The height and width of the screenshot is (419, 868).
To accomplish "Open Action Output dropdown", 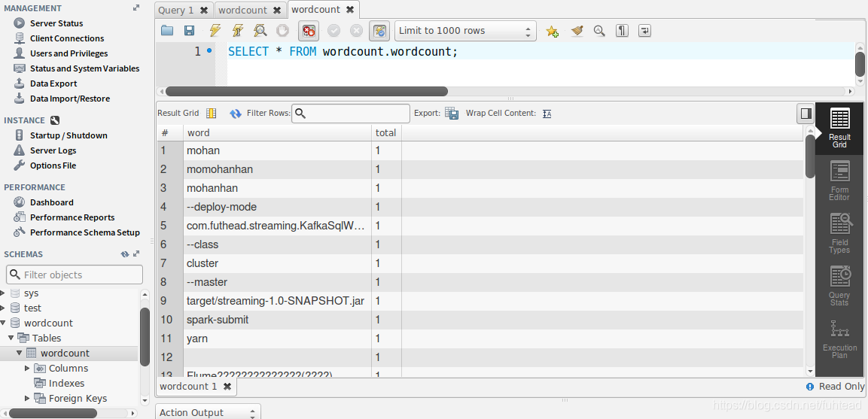I will 208,412.
